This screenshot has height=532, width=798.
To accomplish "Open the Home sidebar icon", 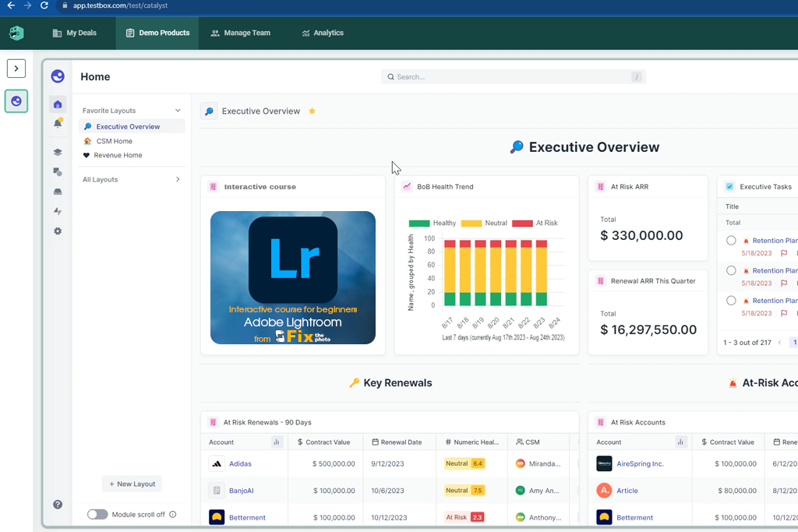I will pos(58,104).
